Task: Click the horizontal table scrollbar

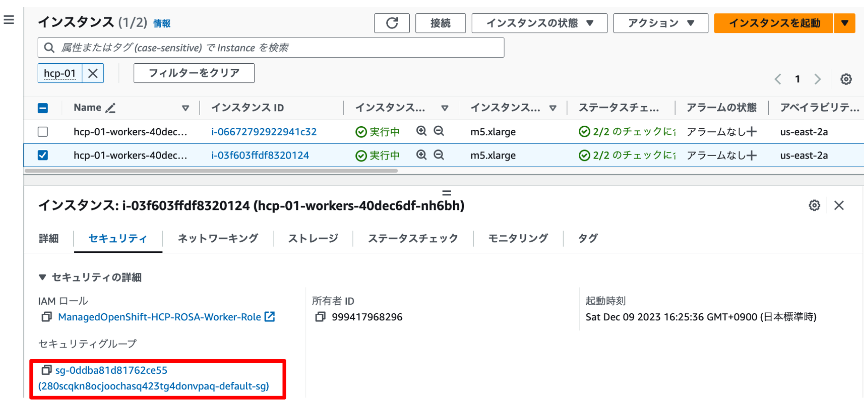Action: (x=211, y=170)
